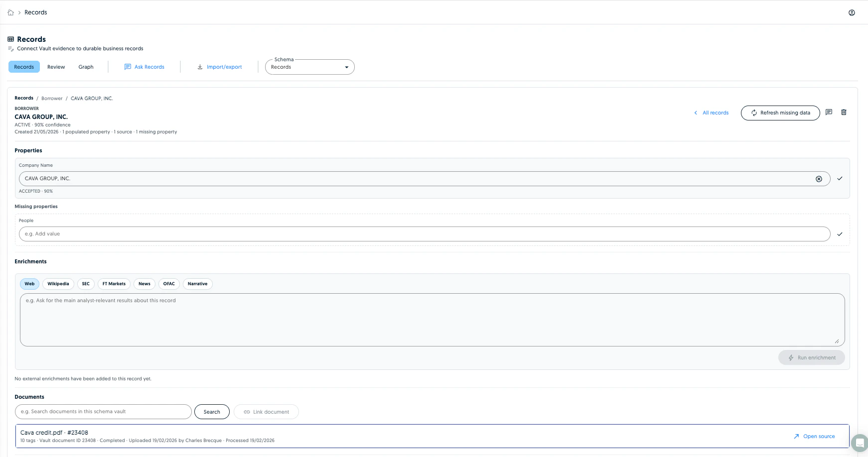Image resolution: width=868 pixels, height=457 pixels.
Task: Delete record with trash icon
Action: [844, 112]
